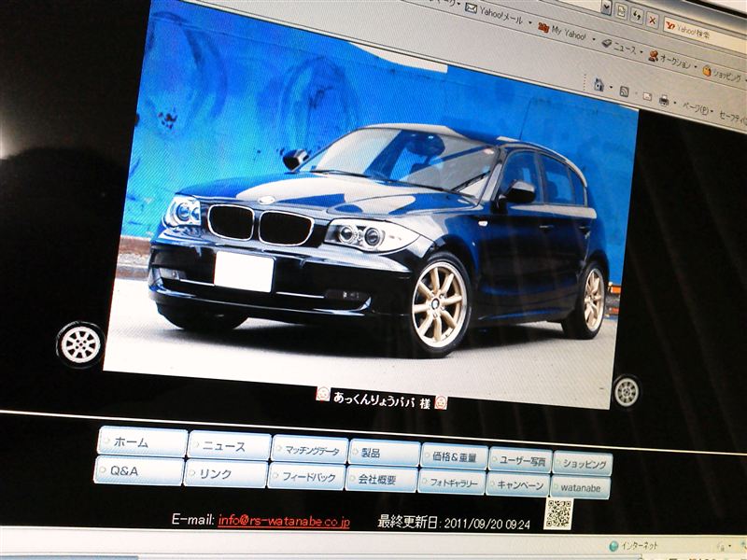Viewport: 747px width, 560px height.
Task: Expand the dropdown arrow after My Yahoo!
Action: pyautogui.click(x=594, y=39)
